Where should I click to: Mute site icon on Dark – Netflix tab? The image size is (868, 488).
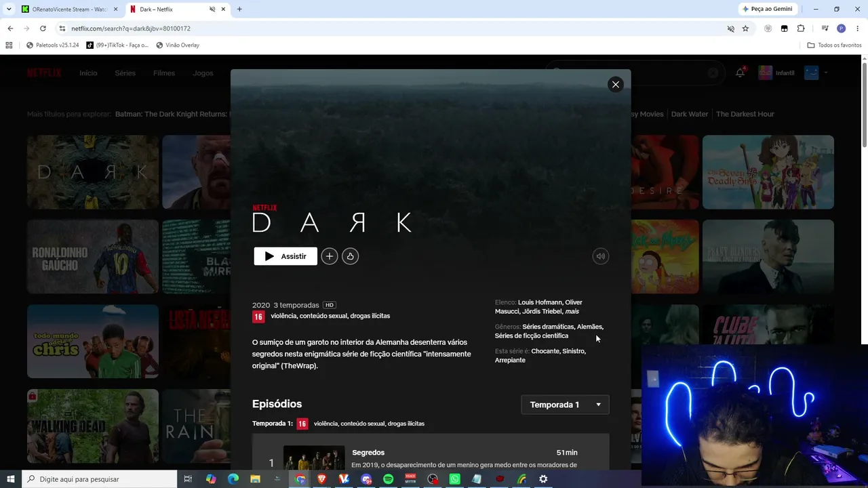pos(212,9)
